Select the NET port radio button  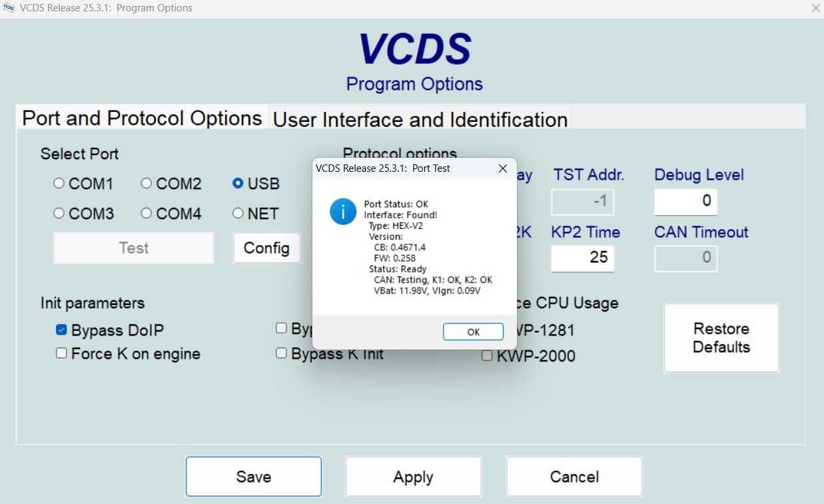pyautogui.click(x=238, y=213)
